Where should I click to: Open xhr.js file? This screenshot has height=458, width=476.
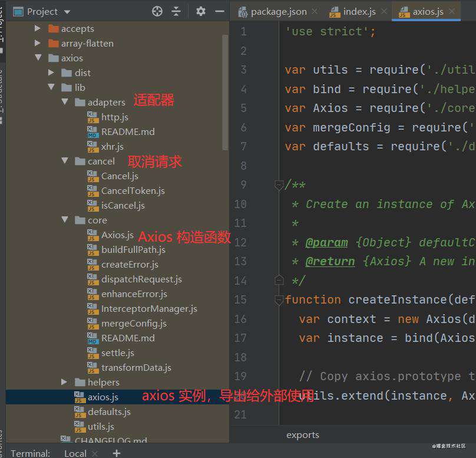(x=113, y=147)
